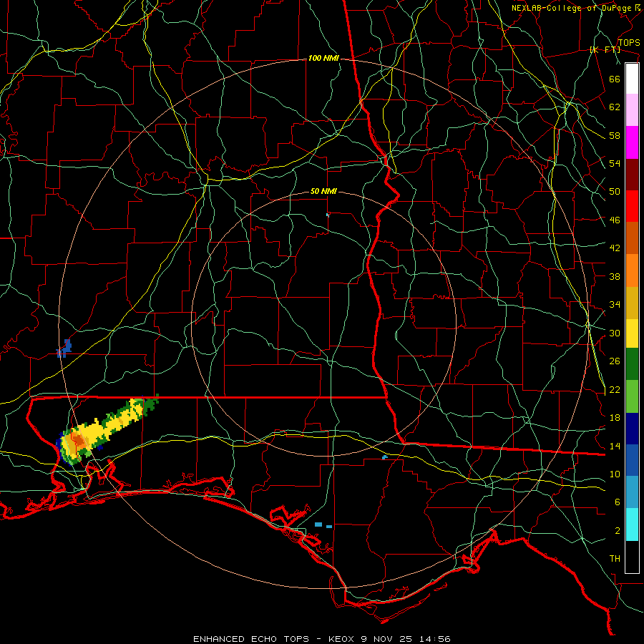Click the 'TOPS' legend heading
This screenshot has width=644, height=644.
pyautogui.click(x=629, y=43)
